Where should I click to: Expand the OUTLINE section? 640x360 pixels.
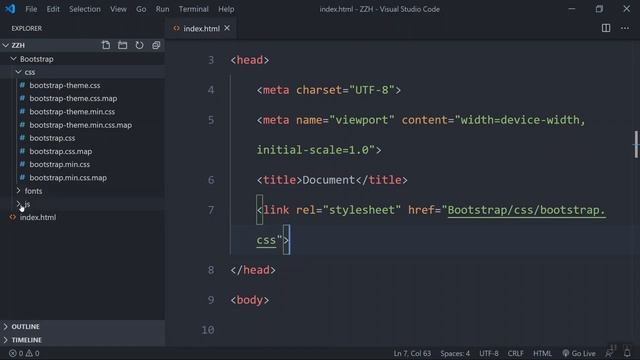82,327
